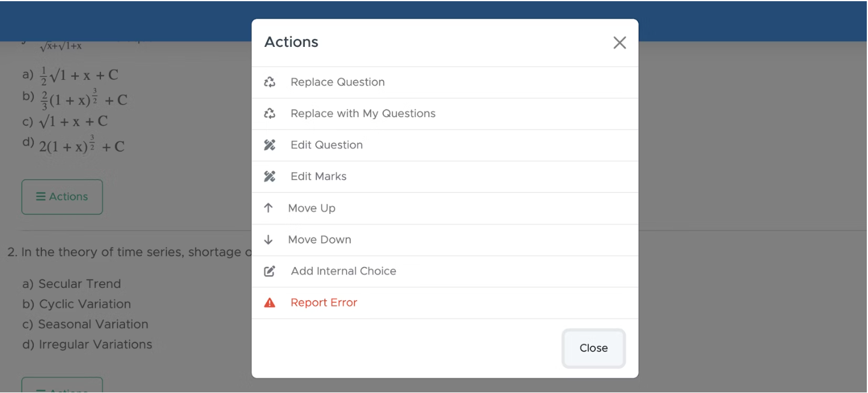Screen dimensions: 868x393
Task: Click the pencil icon next to Edit Question
Action: pyautogui.click(x=270, y=145)
